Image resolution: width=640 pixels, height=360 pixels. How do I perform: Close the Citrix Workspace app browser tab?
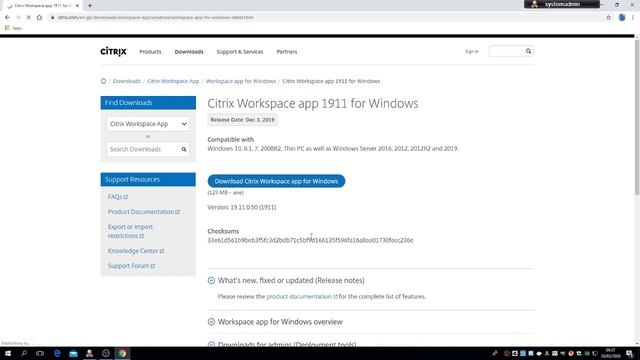77,6
